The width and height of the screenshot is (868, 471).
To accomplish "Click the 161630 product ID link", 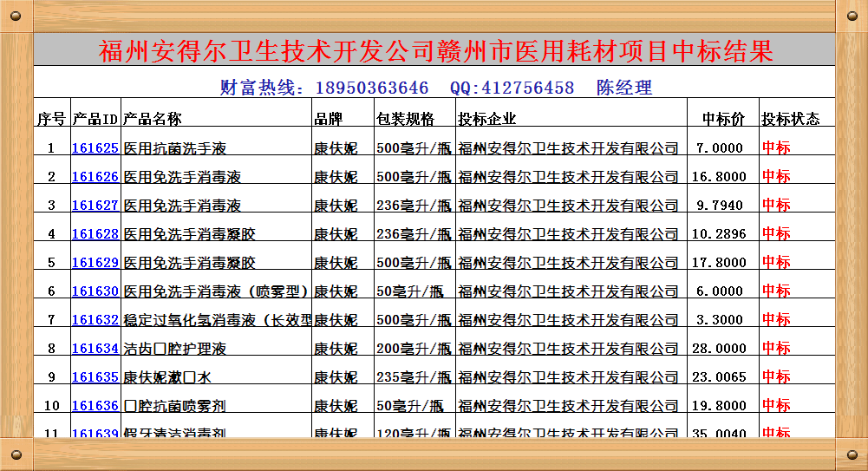I will point(95,291).
